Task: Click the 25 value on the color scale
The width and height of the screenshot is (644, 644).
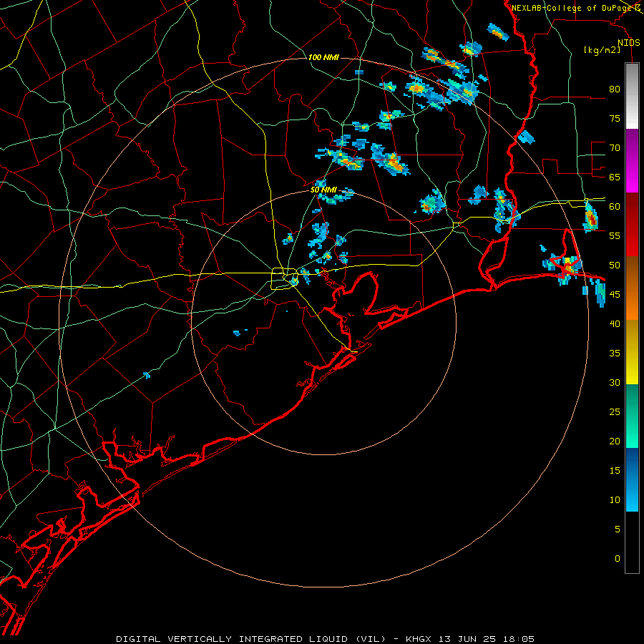Action: pos(615,412)
